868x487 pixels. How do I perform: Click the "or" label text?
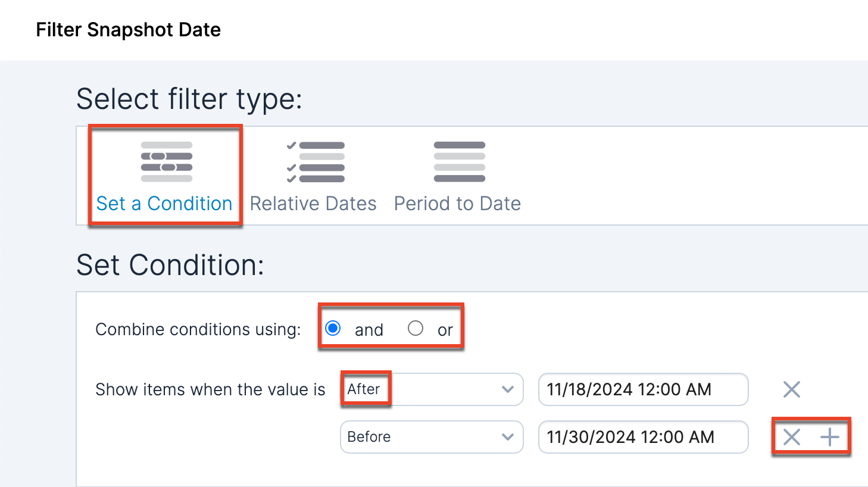click(445, 330)
